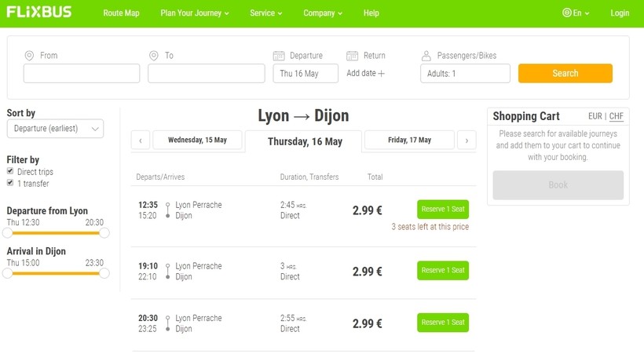Click the Passengers person icon
This screenshot has height=354, width=644.
click(426, 56)
